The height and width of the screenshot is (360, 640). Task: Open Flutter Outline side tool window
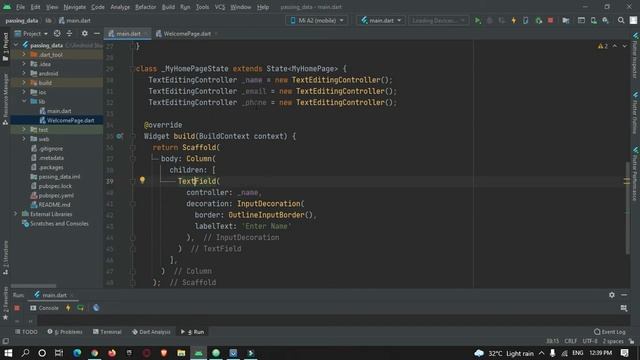pyautogui.click(x=635, y=113)
